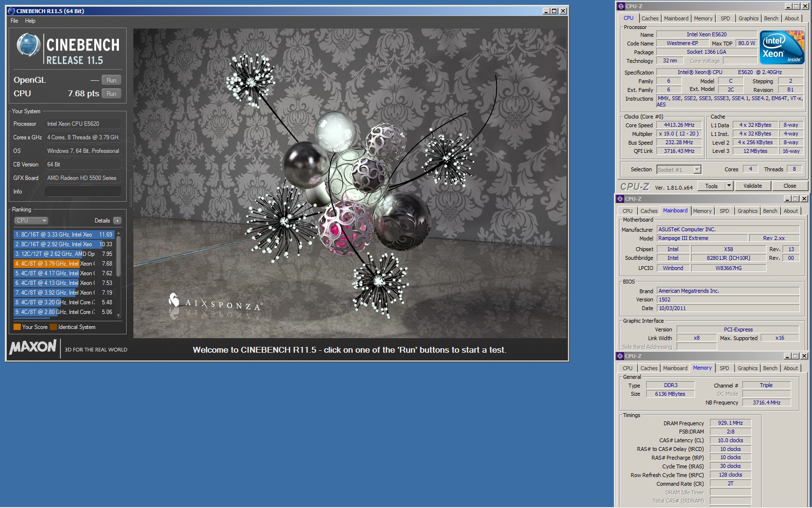Run the OpenGL test
This screenshot has width=812, height=508.
click(x=112, y=80)
